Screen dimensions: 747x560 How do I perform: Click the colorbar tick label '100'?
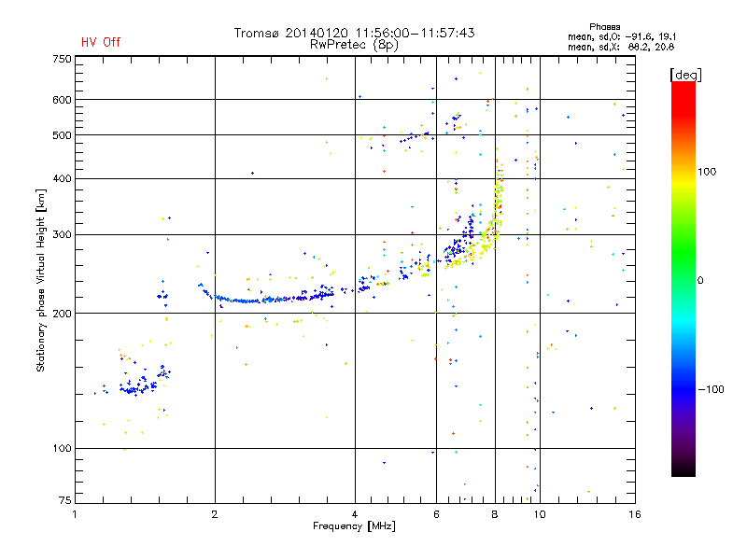point(707,172)
